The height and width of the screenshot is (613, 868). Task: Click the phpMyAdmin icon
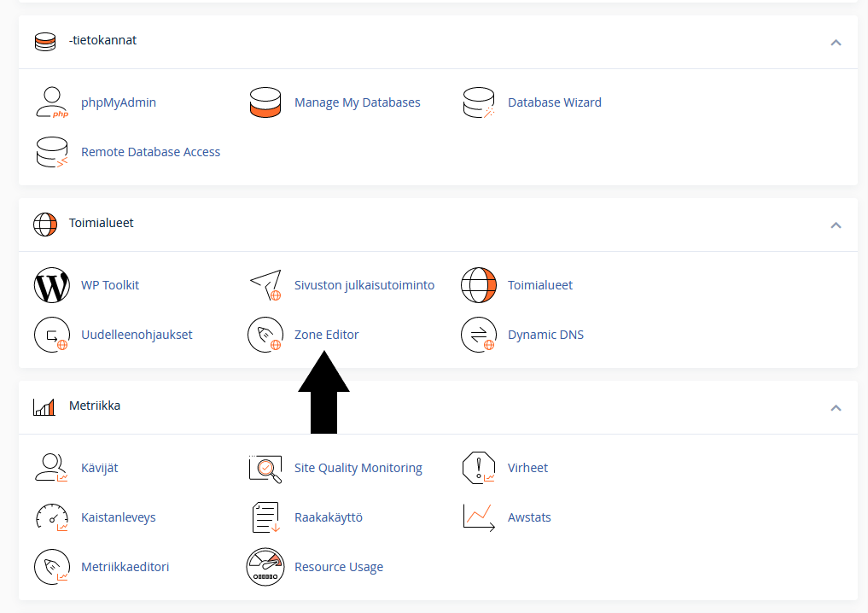tap(51, 102)
